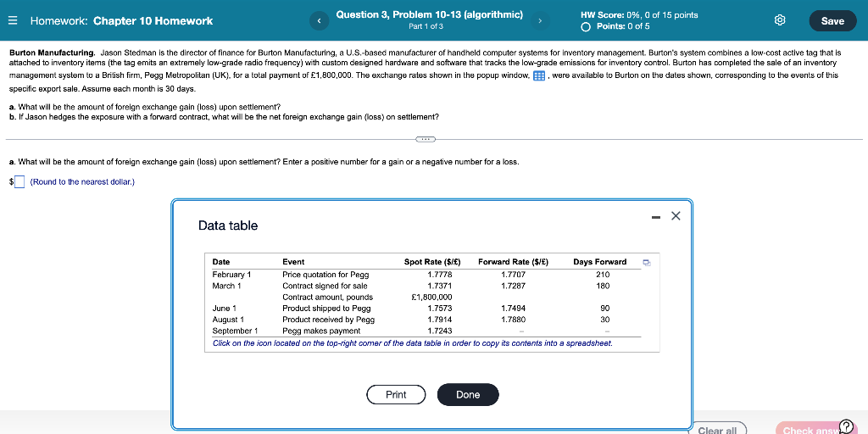The height and width of the screenshot is (434, 868).
Task: Close the Data table popup
Action: (676, 216)
